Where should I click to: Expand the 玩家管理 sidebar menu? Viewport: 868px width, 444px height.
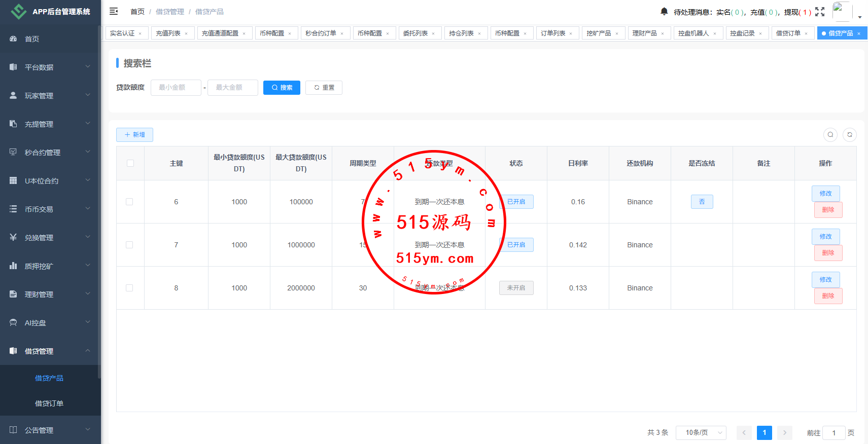tap(49, 96)
